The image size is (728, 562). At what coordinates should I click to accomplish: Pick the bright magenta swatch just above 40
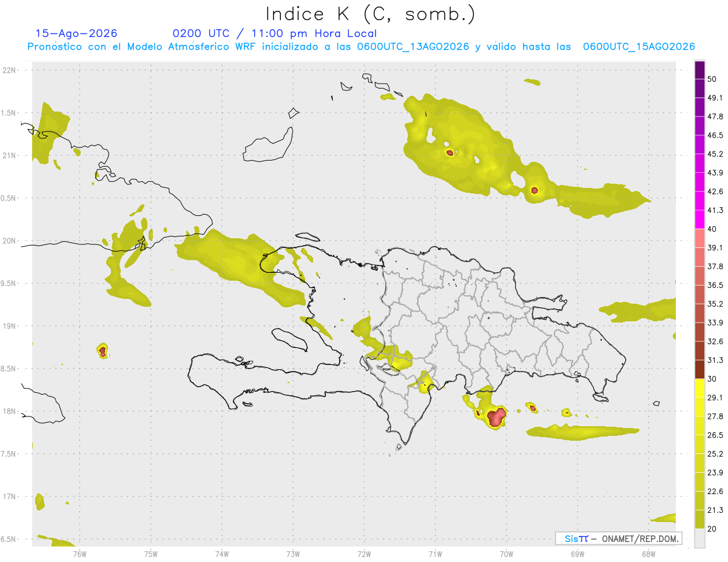(699, 219)
